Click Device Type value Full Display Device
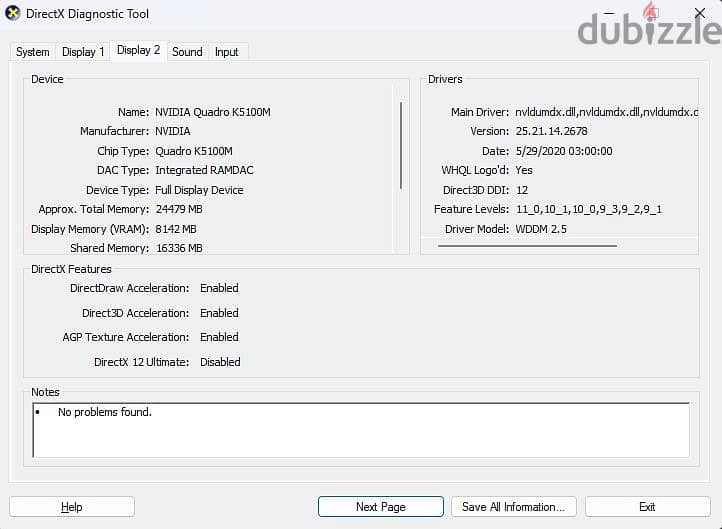722x529 pixels. [199, 190]
